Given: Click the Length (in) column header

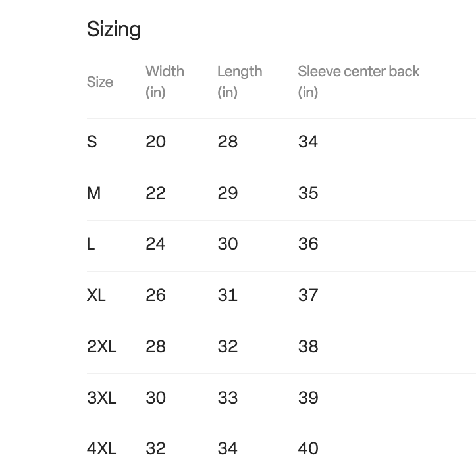Looking at the screenshot, I should [240, 82].
